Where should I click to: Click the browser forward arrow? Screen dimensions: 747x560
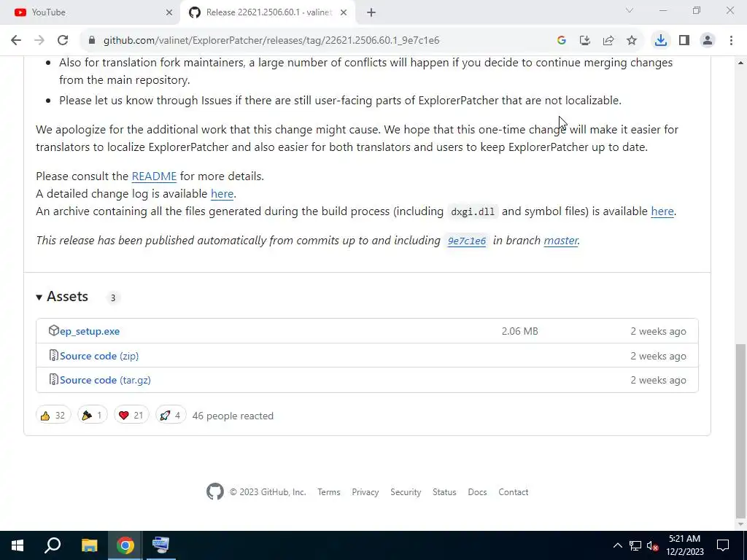(x=39, y=41)
